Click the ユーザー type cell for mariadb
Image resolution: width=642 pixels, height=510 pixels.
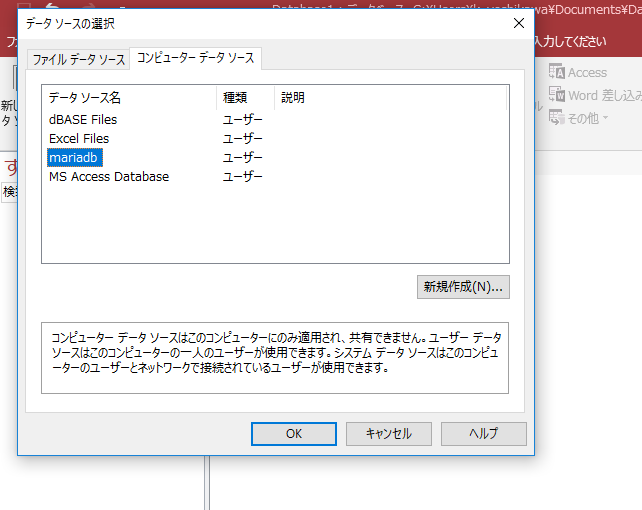[x=242, y=158]
